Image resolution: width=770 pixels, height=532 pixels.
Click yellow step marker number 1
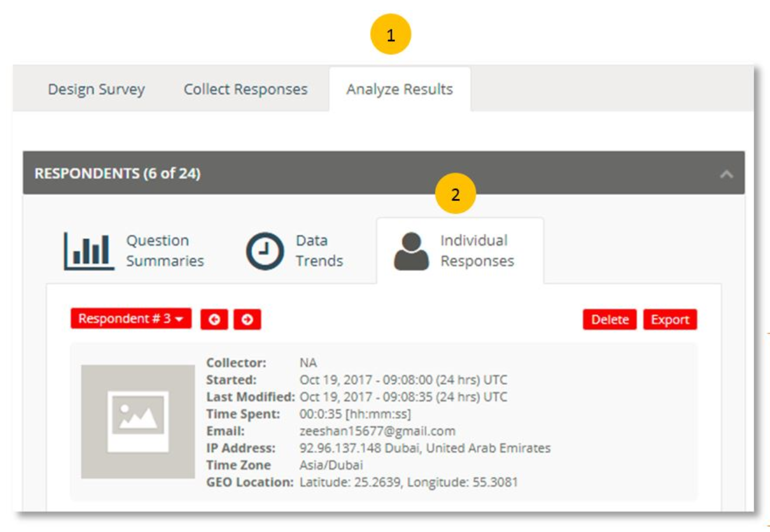point(391,34)
